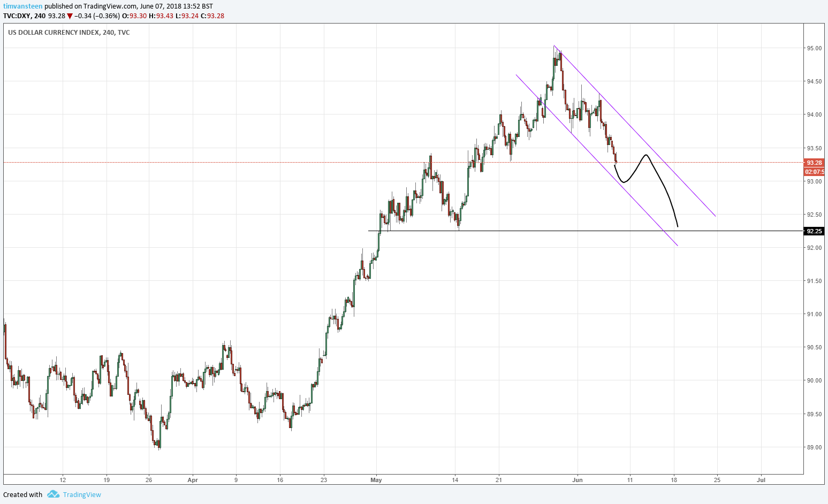Click the red 93.28 current price label
828x504 pixels.
[x=814, y=163]
